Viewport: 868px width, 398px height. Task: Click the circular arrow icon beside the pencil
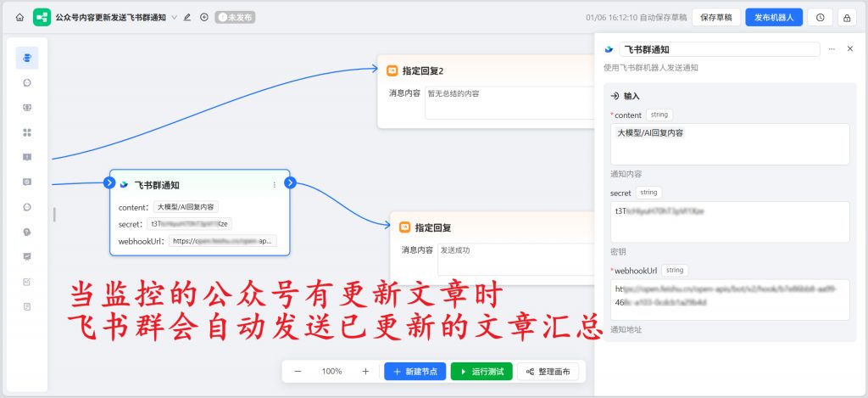click(204, 17)
